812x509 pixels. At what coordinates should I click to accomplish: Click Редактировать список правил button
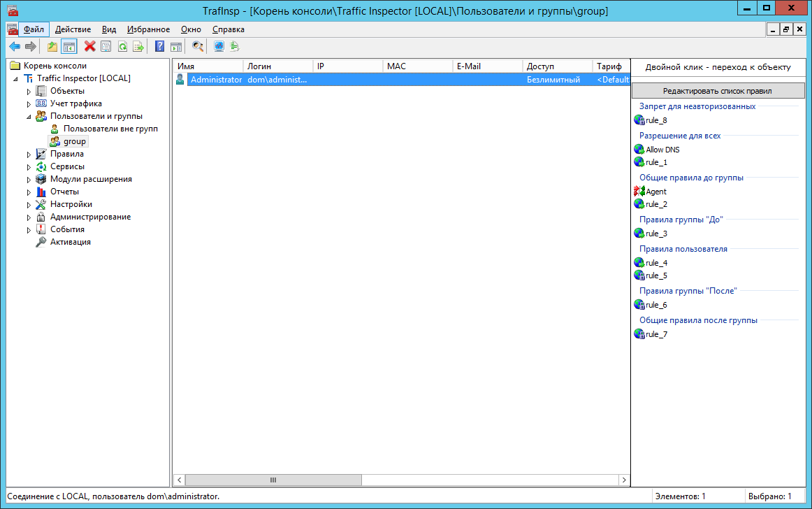coord(718,91)
